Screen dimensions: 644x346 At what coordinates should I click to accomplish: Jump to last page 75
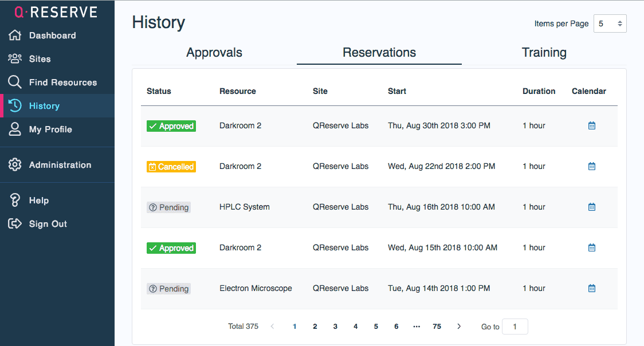[x=437, y=327]
